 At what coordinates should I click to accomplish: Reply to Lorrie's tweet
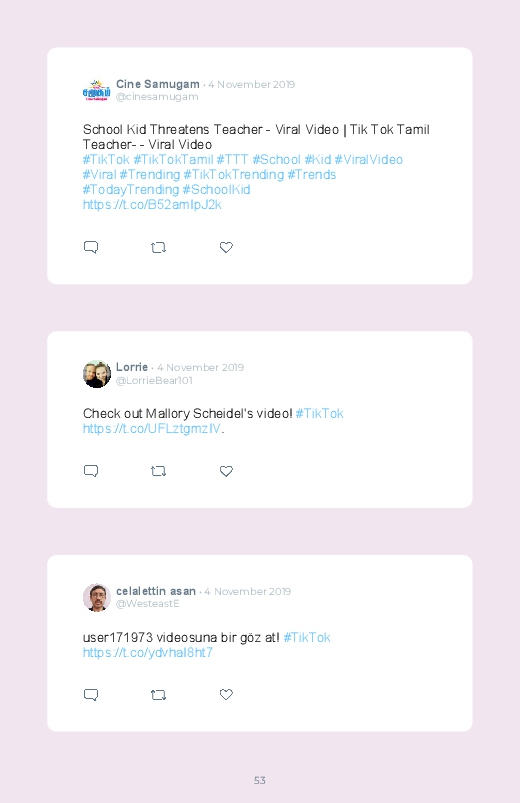coord(91,471)
